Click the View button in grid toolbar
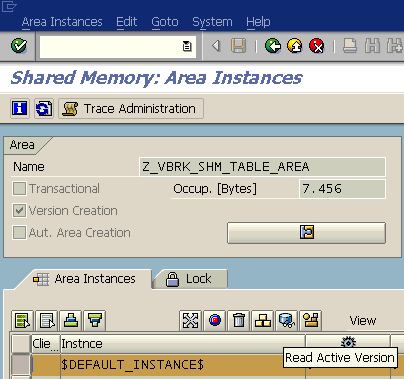Viewport: 404px width, 379px height. (x=363, y=321)
